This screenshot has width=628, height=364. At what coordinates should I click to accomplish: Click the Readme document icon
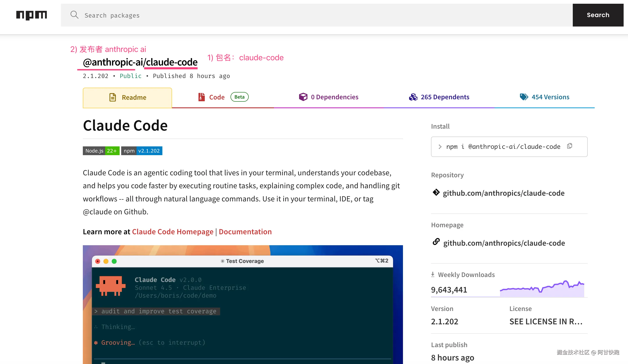click(x=113, y=97)
